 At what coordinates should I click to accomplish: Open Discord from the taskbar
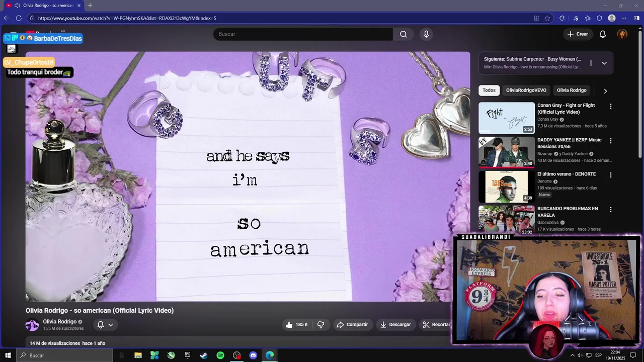(x=253, y=355)
